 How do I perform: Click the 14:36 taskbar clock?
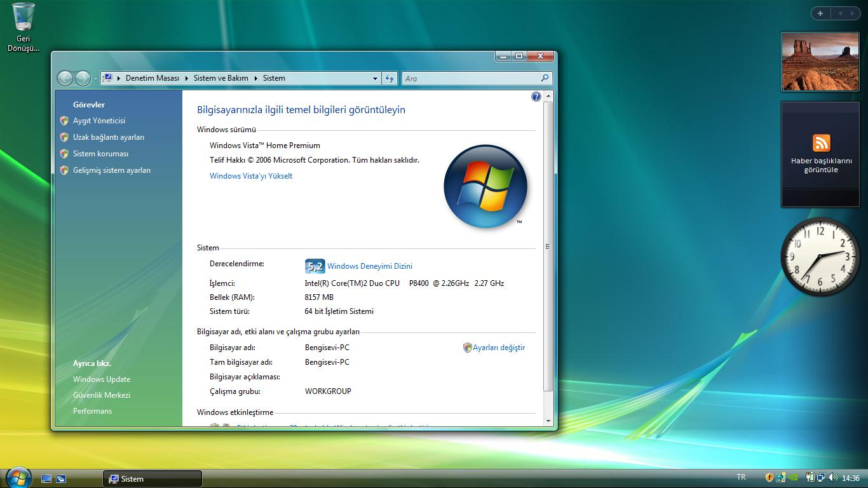[850, 478]
